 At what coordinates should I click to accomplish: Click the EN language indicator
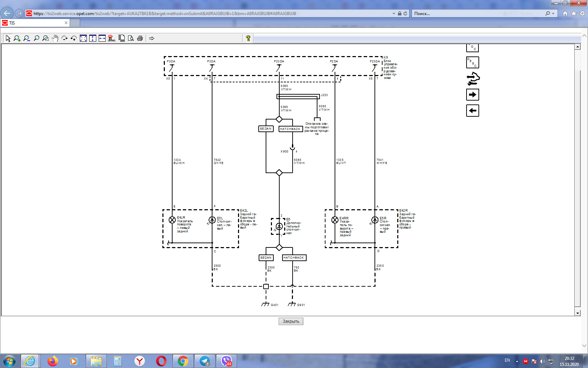(507, 360)
